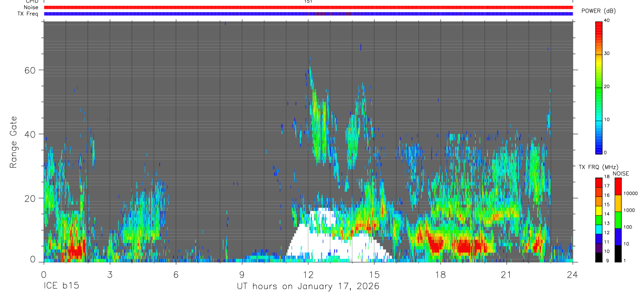This screenshot has height=297, width=644.
Task: Click the red top swatch in NOISE legend
Action: [618, 186]
